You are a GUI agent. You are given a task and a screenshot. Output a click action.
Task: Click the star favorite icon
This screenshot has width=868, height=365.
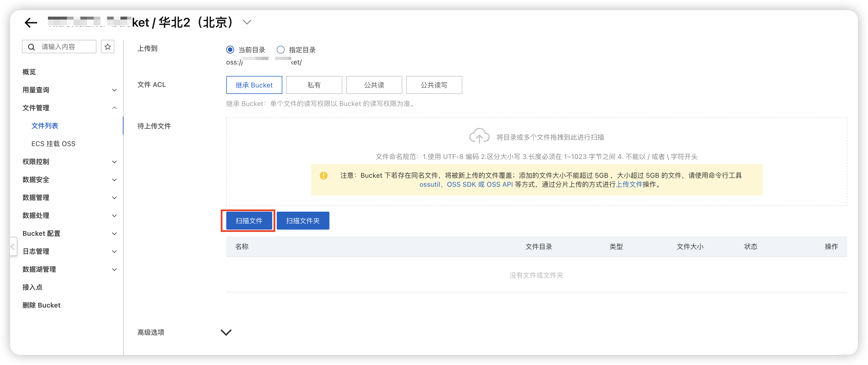107,47
